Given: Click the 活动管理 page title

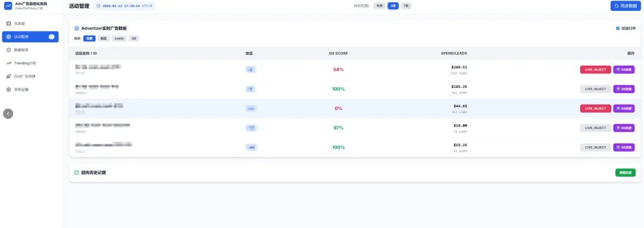Looking at the screenshot, I should click(79, 6).
